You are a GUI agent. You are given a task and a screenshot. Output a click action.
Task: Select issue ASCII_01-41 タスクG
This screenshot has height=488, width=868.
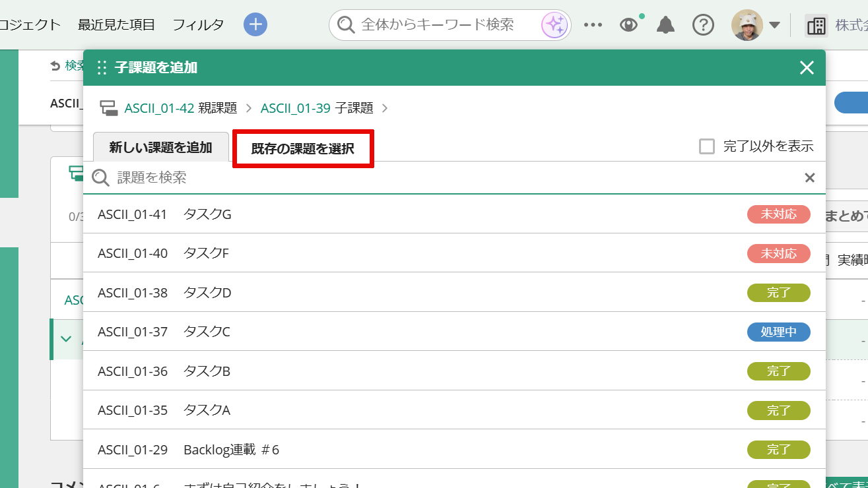(x=454, y=214)
